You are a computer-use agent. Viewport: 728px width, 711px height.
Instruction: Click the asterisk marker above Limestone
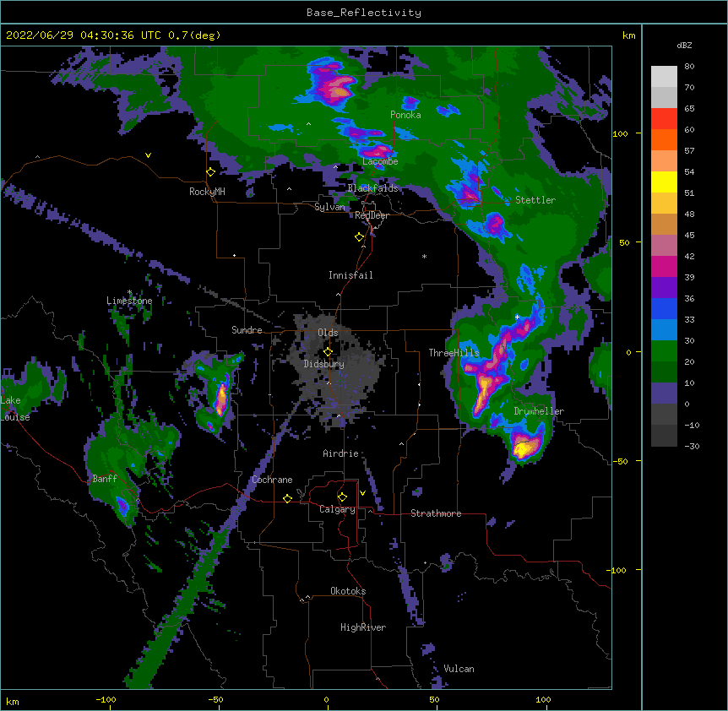(129, 292)
